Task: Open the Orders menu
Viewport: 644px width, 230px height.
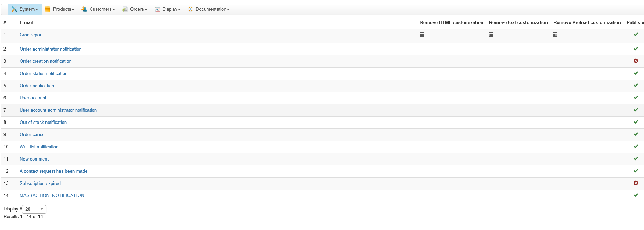Action: tap(138, 9)
